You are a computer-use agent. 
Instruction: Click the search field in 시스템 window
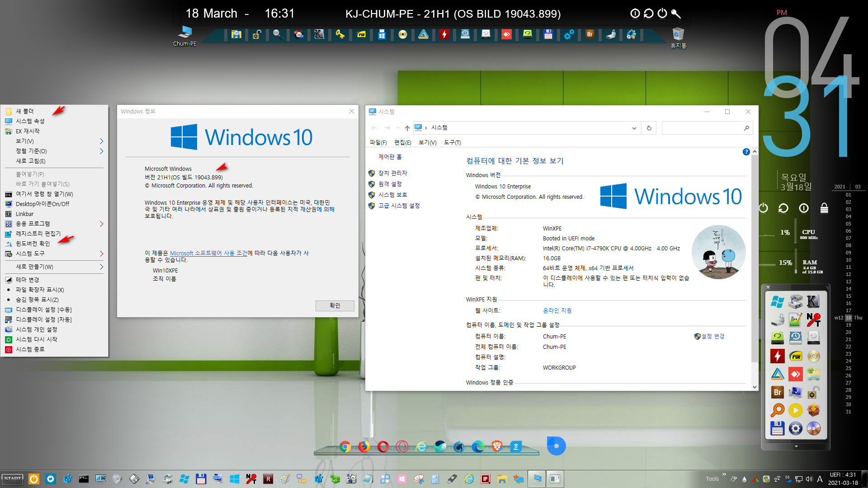coord(707,128)
